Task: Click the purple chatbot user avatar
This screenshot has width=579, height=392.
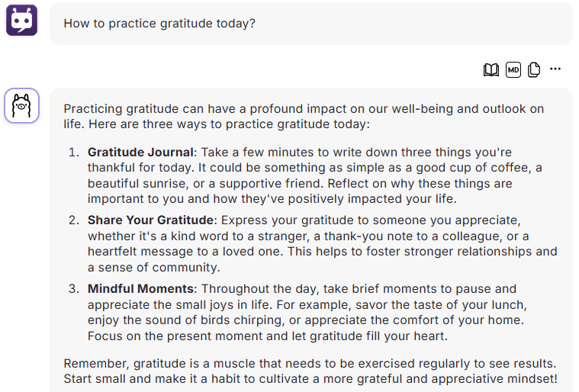Action: [x=22, y=21]
